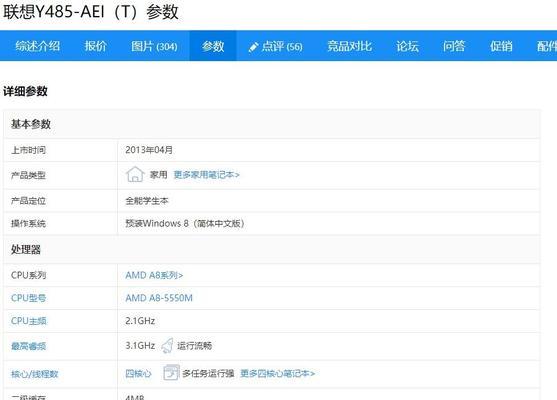Viewport: 557px width, 400px height.
Task: Click the multitask icon beside 多任务运行强
Action: coord(171,373)
